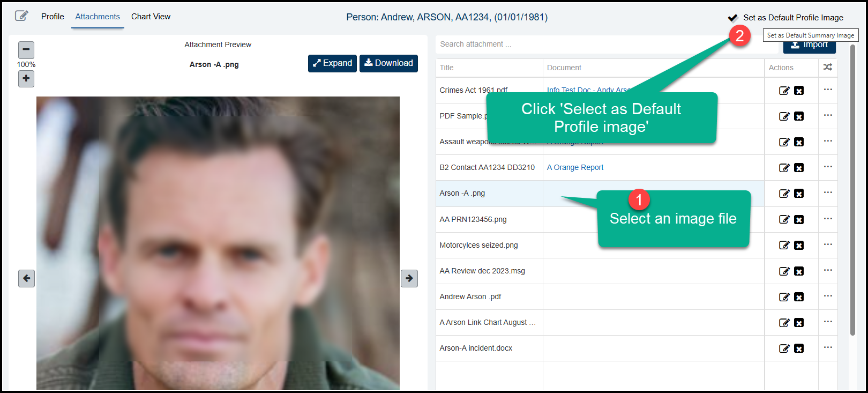868x393 pixels.
Task: Click the Search attachment field
Action: [x=605, y=44]
